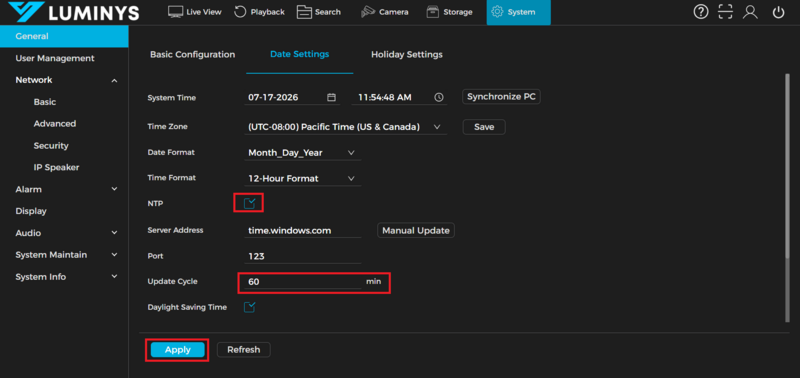The height and width of the screenshot is (378, 800).
Task: Open Basic under Network
Action: pos(45,102)
